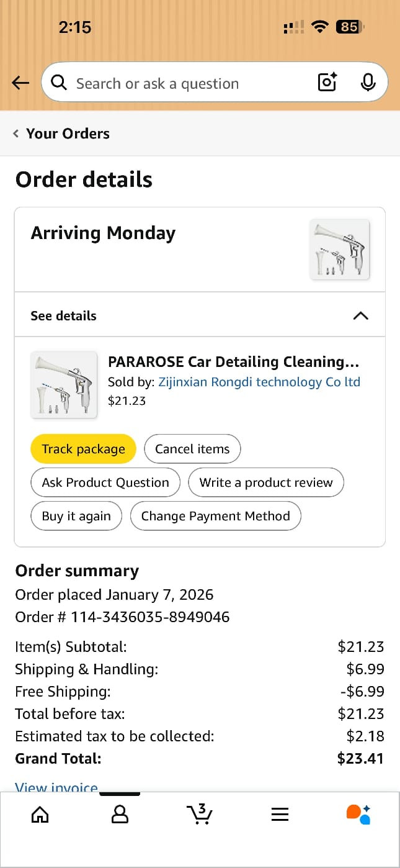Open seller Zijinxian Rongdi technology link

[x=259, y=382]
